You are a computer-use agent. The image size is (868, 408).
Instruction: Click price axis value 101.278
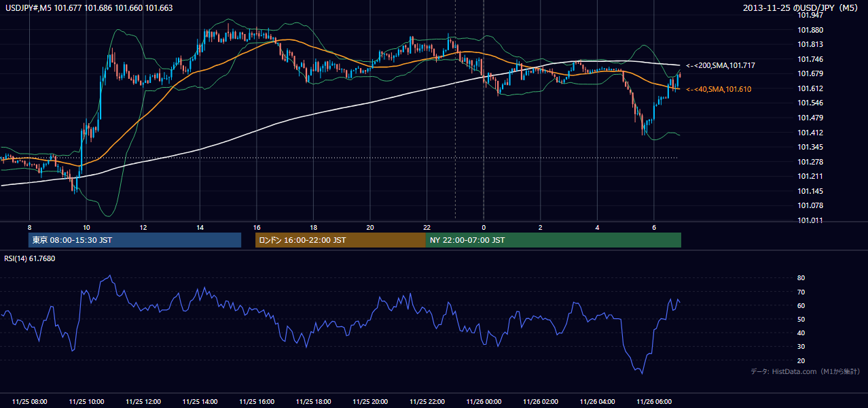(x=811, y=162)
